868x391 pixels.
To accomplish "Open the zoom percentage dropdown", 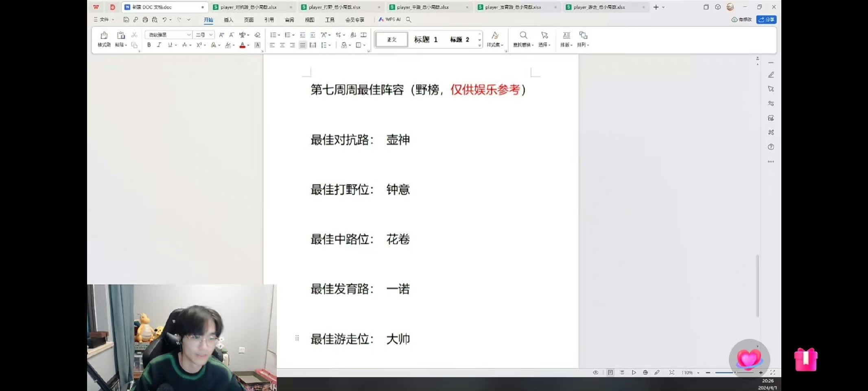I will pyautogui.click(x=698, y=373).
